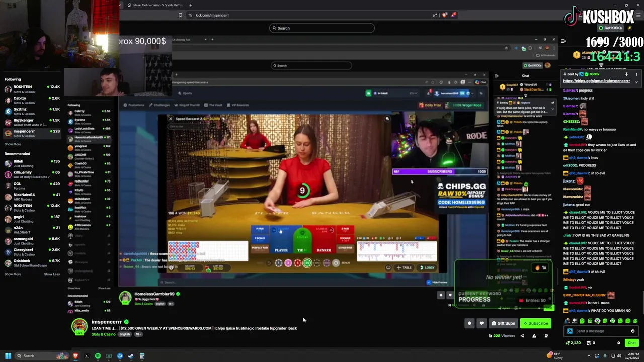Show hidden system tray icons chevron

point(589,356)
